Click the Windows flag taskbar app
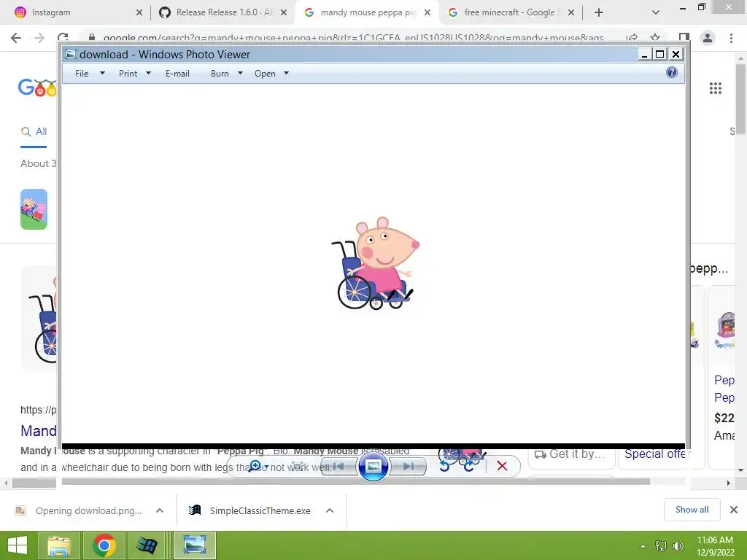This screenshot has height=560, width=747. (x=146, y=545)
